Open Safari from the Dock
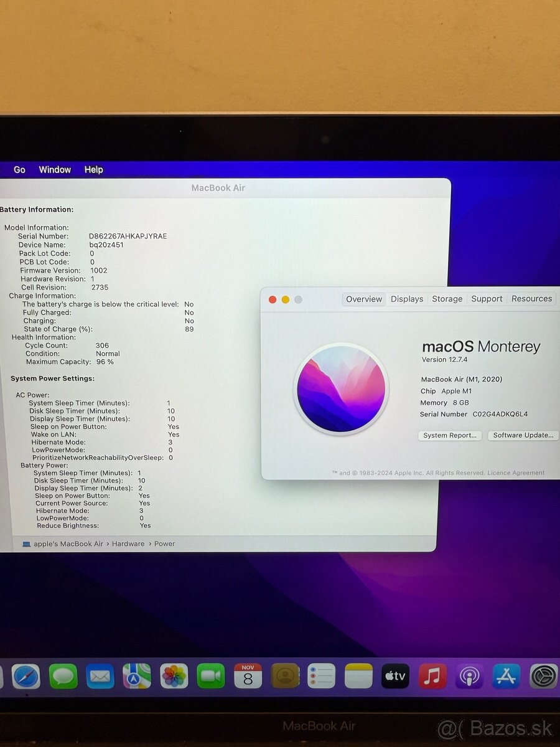This screenshot has height=747, width=560. point(26,675)
